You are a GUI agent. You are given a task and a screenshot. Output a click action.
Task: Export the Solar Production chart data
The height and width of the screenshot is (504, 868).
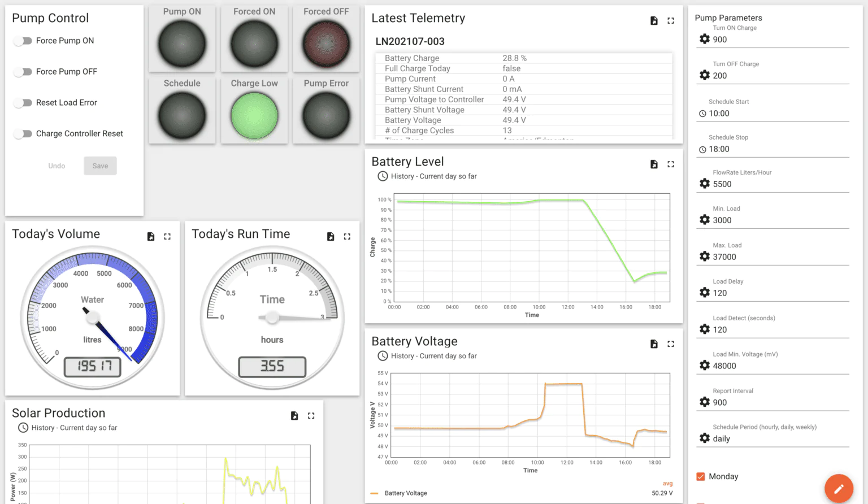294,416
